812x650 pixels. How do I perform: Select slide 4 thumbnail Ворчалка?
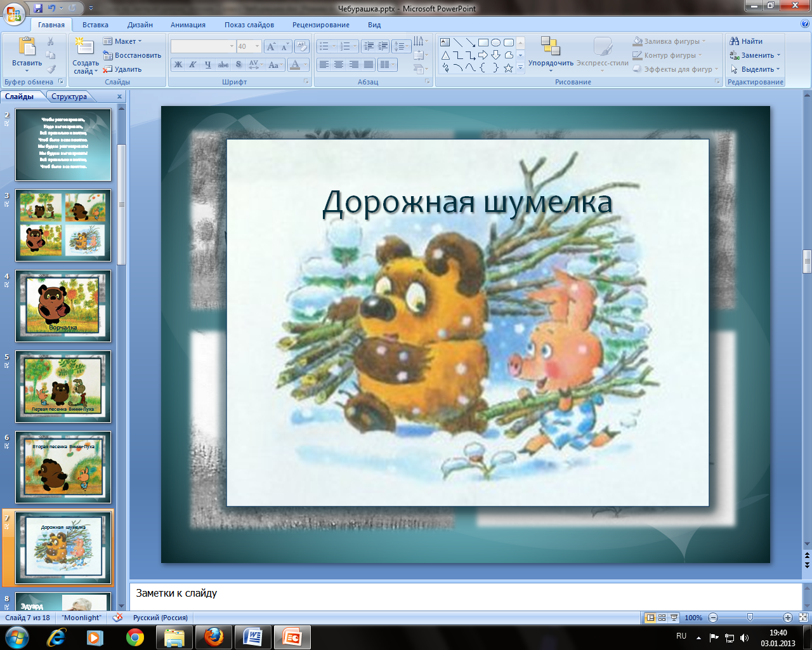[x=63, y=306]
